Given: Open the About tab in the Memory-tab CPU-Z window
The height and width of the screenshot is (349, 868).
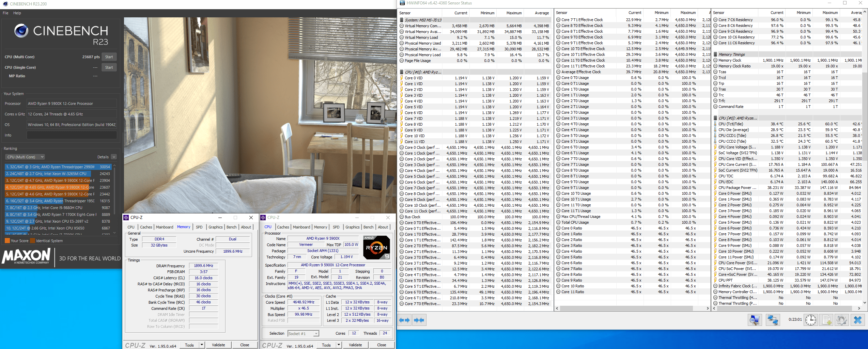Looking at the screenshot, I should pyautogui.click(x=246, y=227).
